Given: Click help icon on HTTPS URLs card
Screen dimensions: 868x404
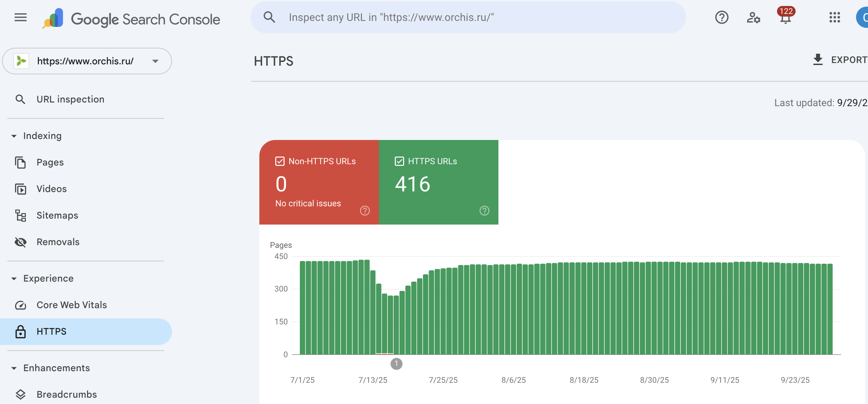Looking at the screenshot, I should [484, 211].
